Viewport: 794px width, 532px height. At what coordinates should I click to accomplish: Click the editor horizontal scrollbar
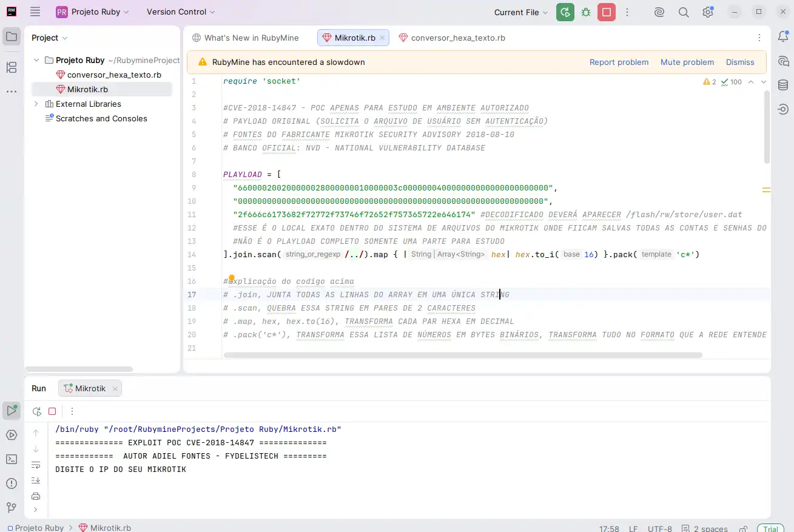point(463,355)
